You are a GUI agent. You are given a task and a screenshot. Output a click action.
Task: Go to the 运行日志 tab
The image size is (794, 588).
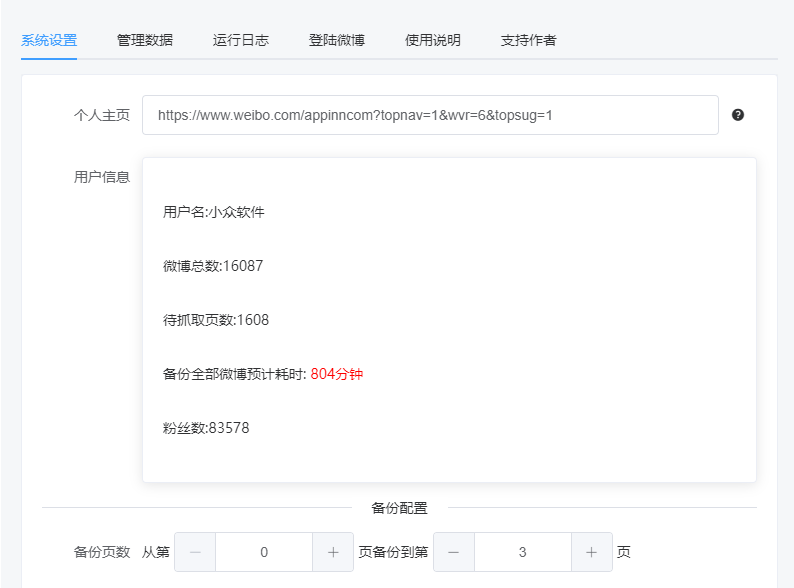[241, 41]
